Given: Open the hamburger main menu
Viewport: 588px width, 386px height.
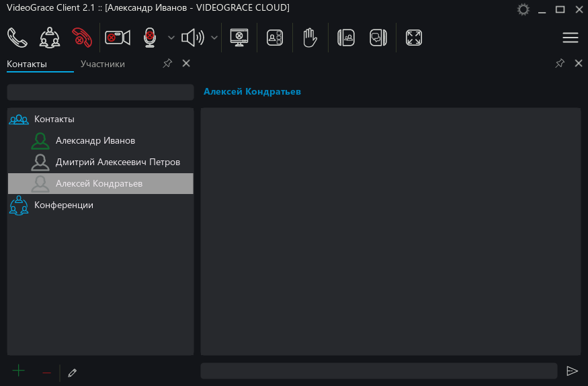Looking at the screenshot, I should [570, 38].
